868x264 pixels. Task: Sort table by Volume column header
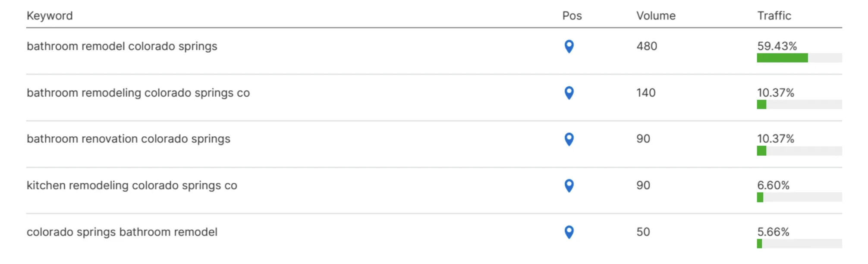[655, 16]
